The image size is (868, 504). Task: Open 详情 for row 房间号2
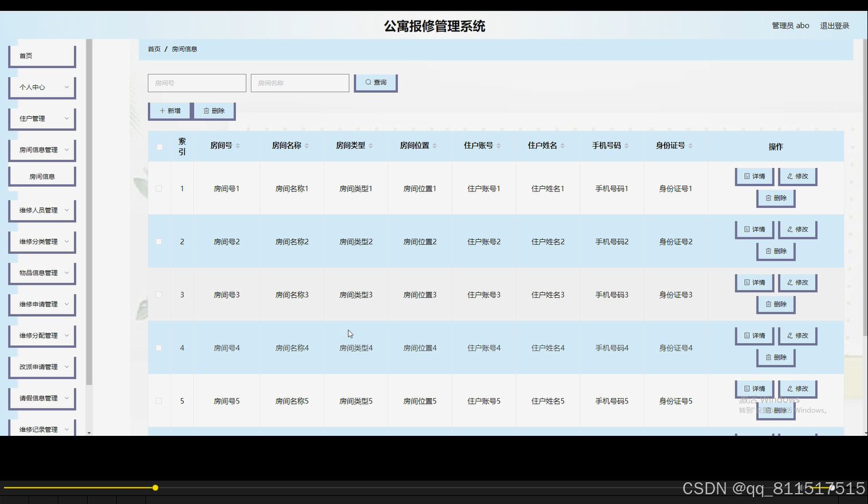[755, 230]
